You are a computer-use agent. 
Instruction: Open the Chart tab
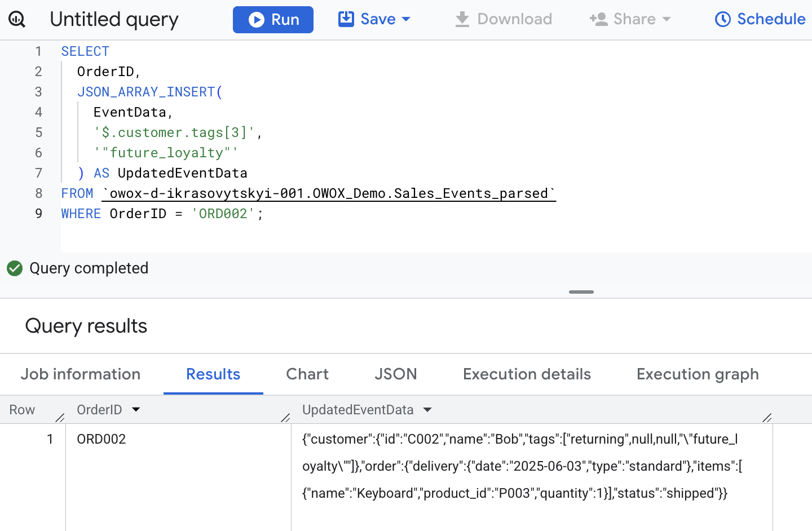coord(307,374)
